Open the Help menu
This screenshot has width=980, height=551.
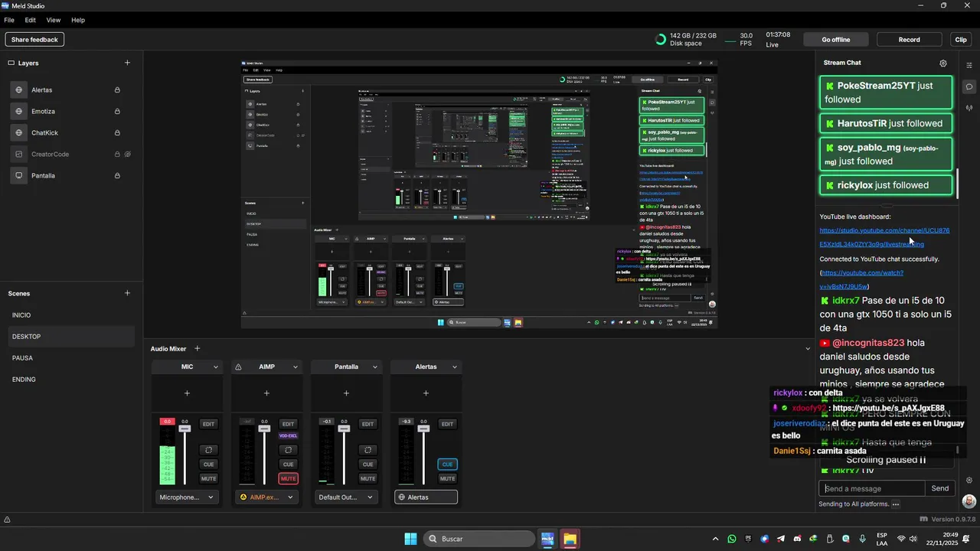[78, 20]
